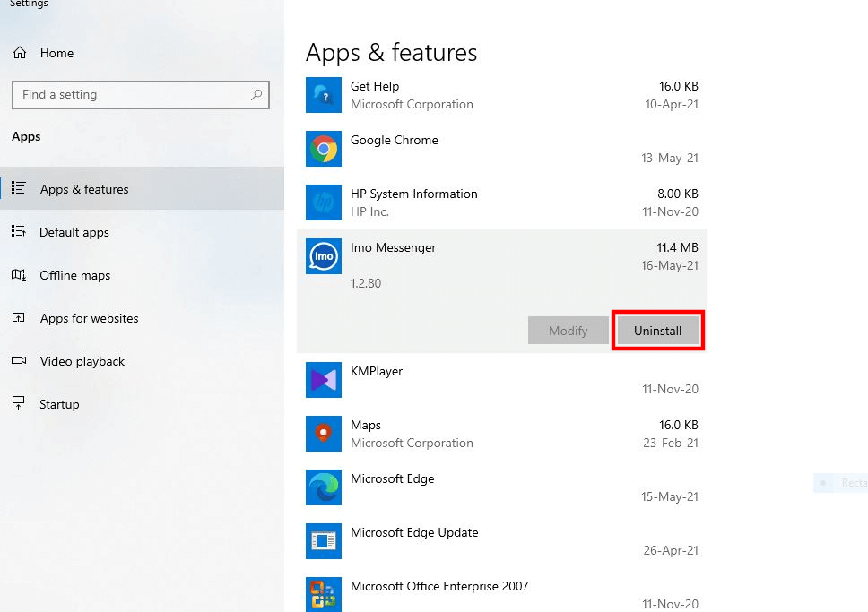Image resolution: width=868 pixels, height=612 pixels.
Task: Click the Apps & features list icon
Action: click(x=18, y=188)
